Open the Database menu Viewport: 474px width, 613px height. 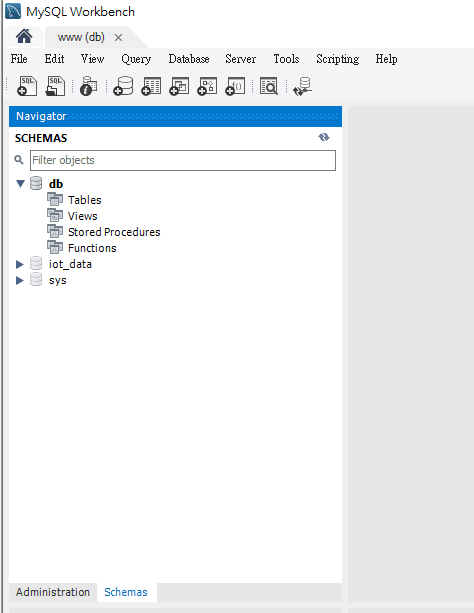189,59
